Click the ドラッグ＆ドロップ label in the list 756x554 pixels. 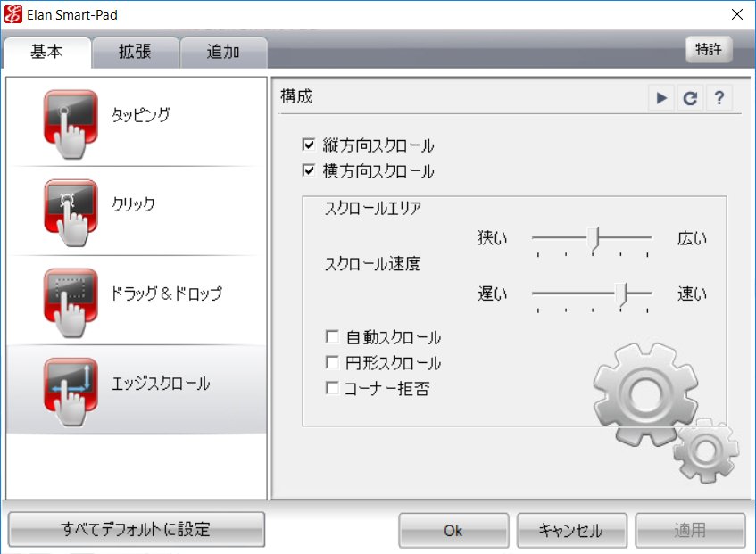(x=167, y=294)
